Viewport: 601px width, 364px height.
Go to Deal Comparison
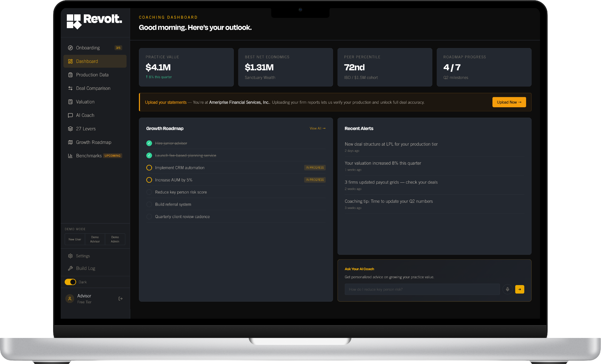[95, 88]
